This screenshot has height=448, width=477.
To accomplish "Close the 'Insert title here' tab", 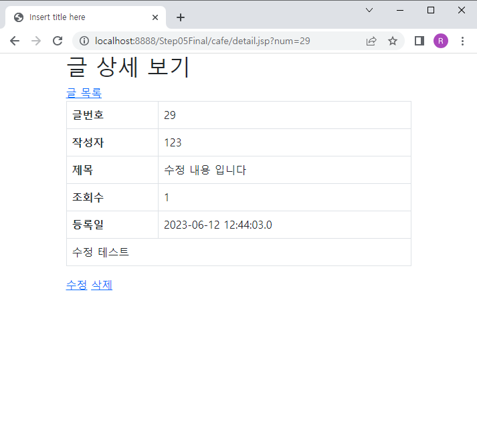I will point(155,17).
